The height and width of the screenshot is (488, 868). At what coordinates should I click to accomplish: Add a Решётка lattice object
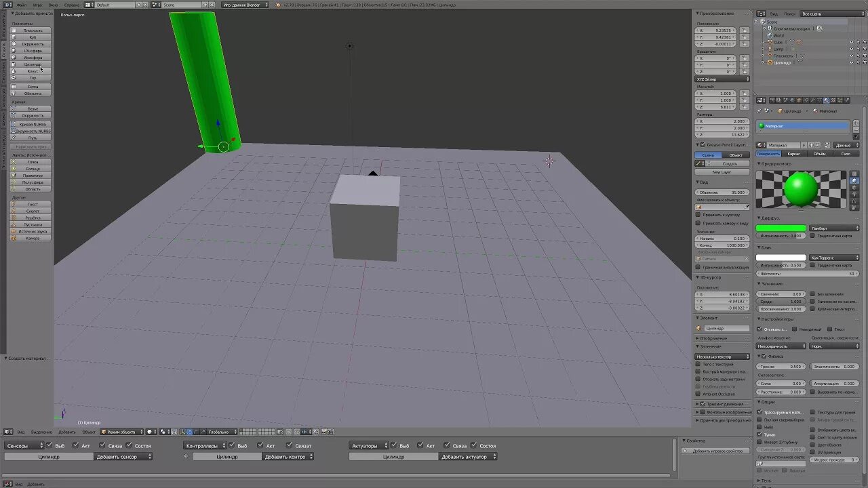[31, 218]
